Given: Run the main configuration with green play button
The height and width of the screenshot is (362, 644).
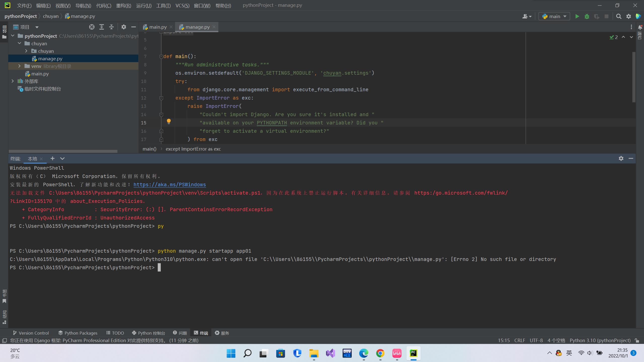Looking at the screenshot, I should coord(577,16).
